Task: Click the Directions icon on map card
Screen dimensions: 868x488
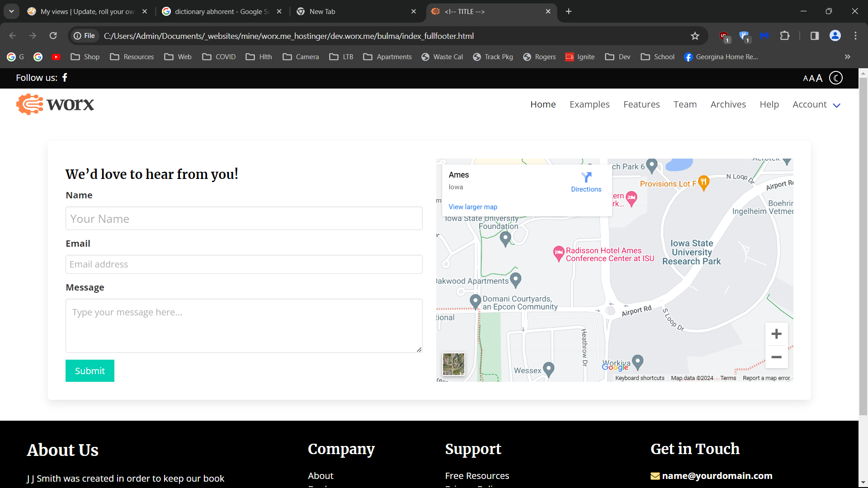Action: (x=586, y=178)
